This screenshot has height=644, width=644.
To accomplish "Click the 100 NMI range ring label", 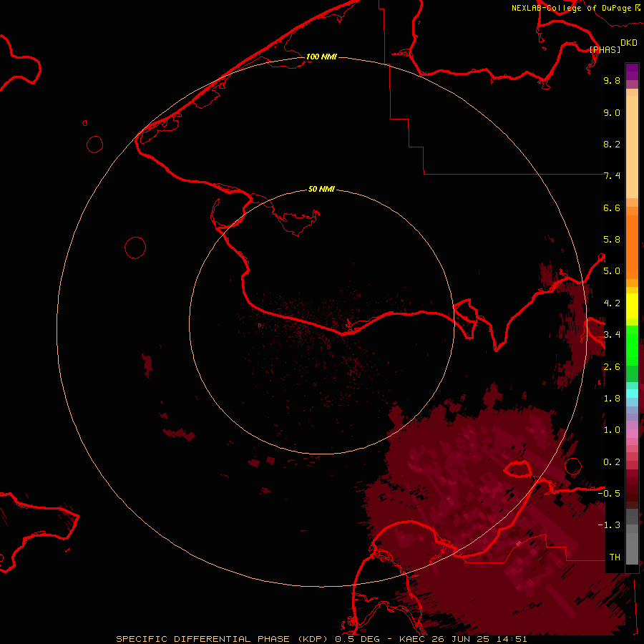I will (321, 57).
